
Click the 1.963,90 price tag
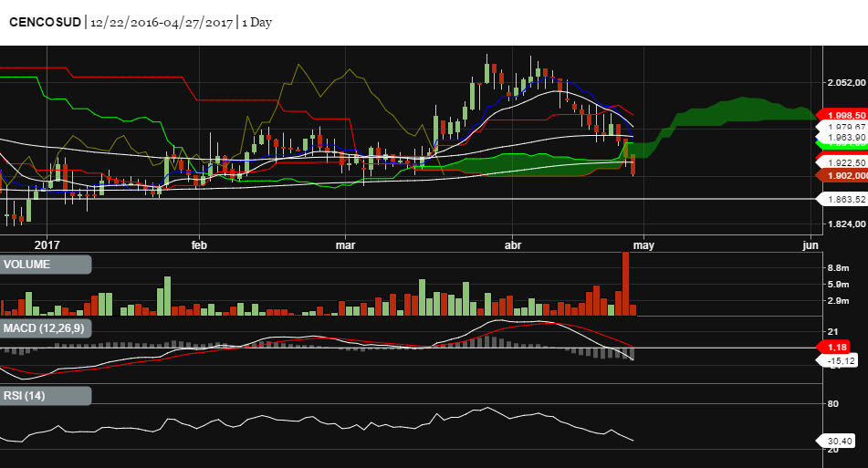[x=842, y=137]
